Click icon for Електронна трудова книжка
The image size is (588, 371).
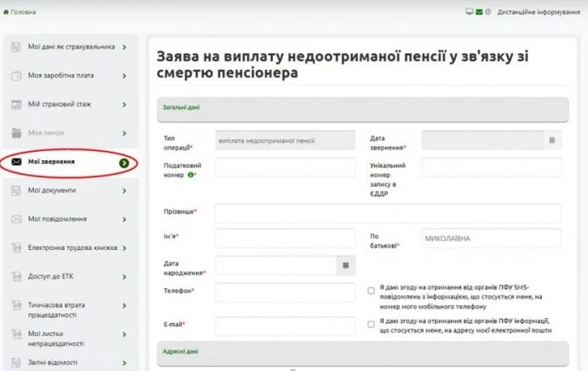click(16, 248)
